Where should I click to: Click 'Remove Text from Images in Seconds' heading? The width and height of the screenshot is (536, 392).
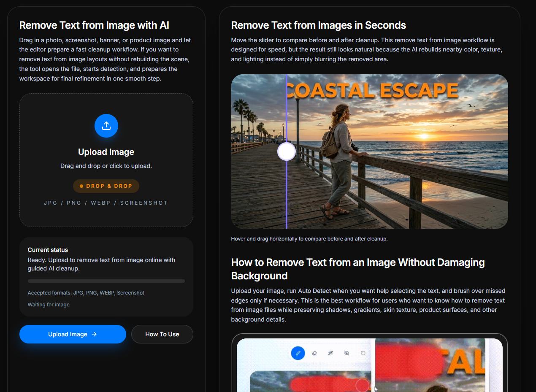(319, 25)
